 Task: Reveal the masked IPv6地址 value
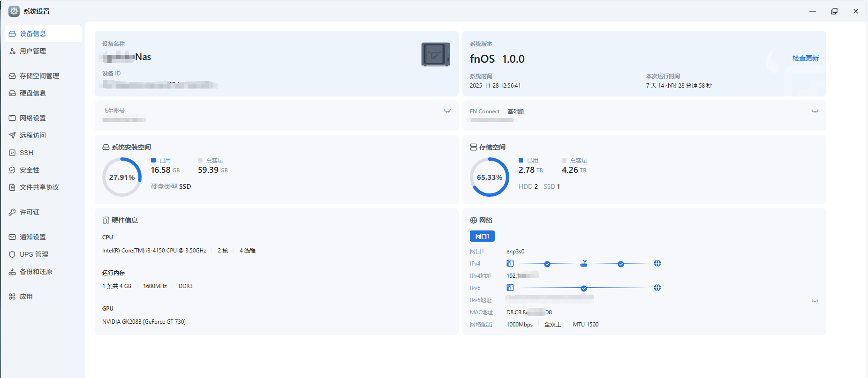[815, 301]
